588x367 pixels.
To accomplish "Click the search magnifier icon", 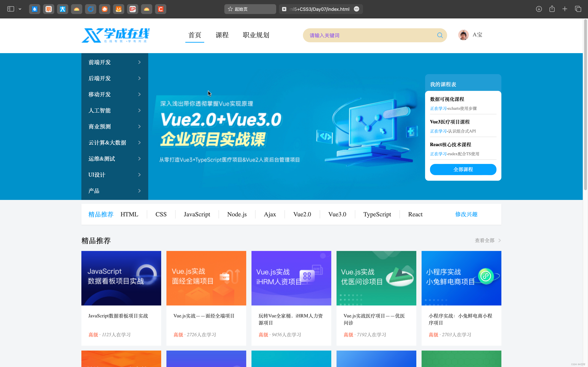I will (440, 35).
